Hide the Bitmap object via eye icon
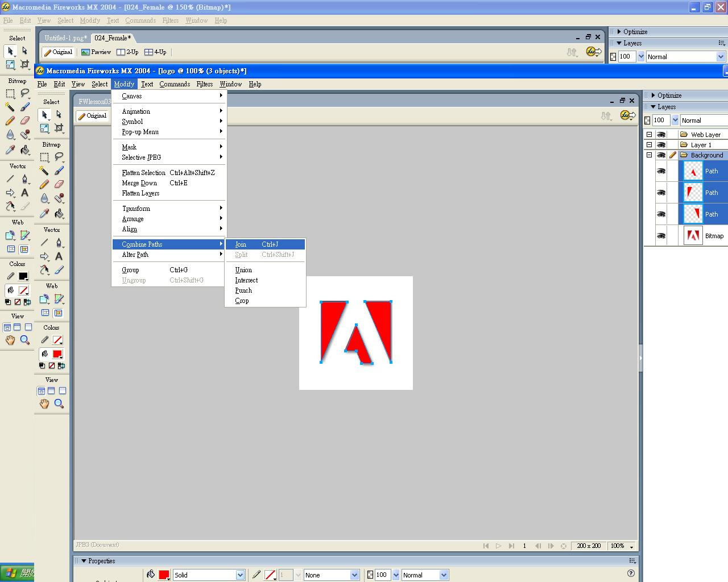 point(661,236)
